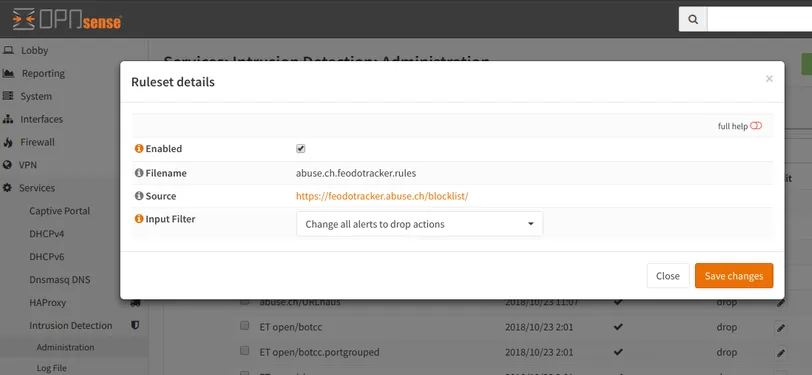
Task: Close the Ruleset details dialog via X
Action: [769, 79]
